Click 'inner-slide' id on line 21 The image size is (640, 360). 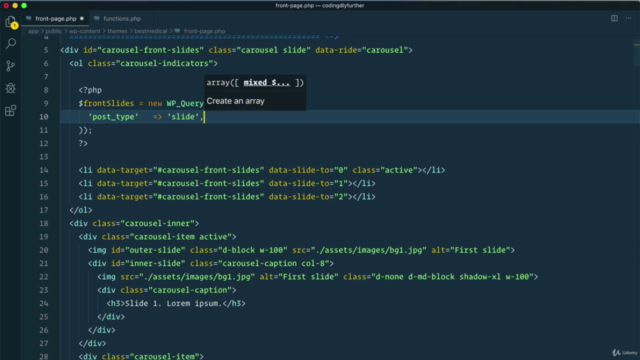(155, 264)
